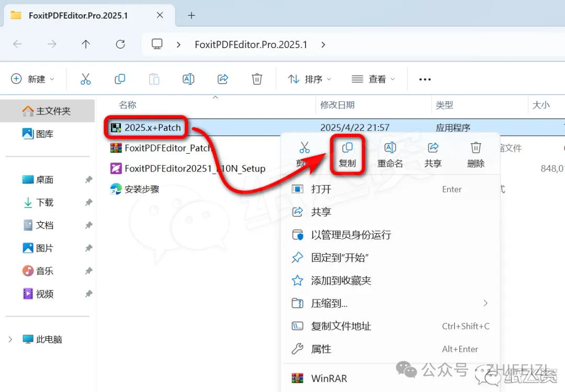Screen dimensions: 565x392
Task: Refresh the folder view
Action: point(120,44)
